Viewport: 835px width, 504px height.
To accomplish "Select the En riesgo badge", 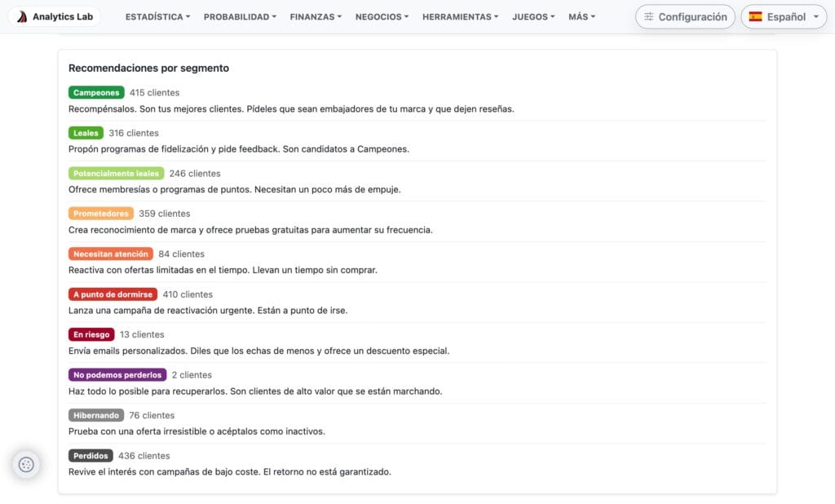I will coord(91,334).
